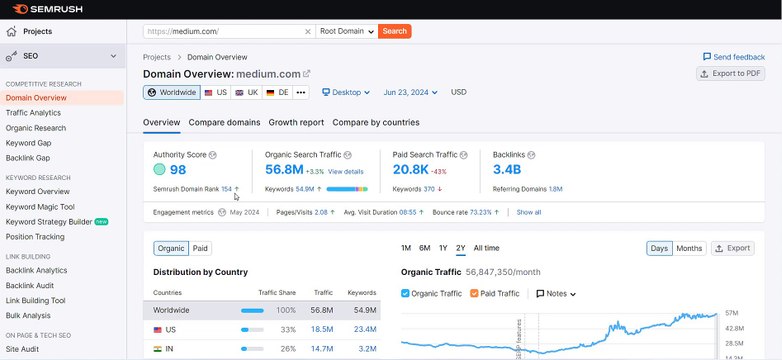Image resolution: width=782 pixels, height=360 pixels.
Task: Click Paid Search Traffic info icon
Action: 463,155
